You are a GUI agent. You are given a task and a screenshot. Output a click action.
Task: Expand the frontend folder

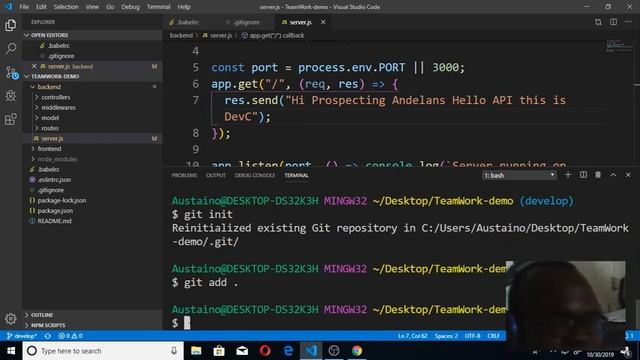click(x=93, y=149)
